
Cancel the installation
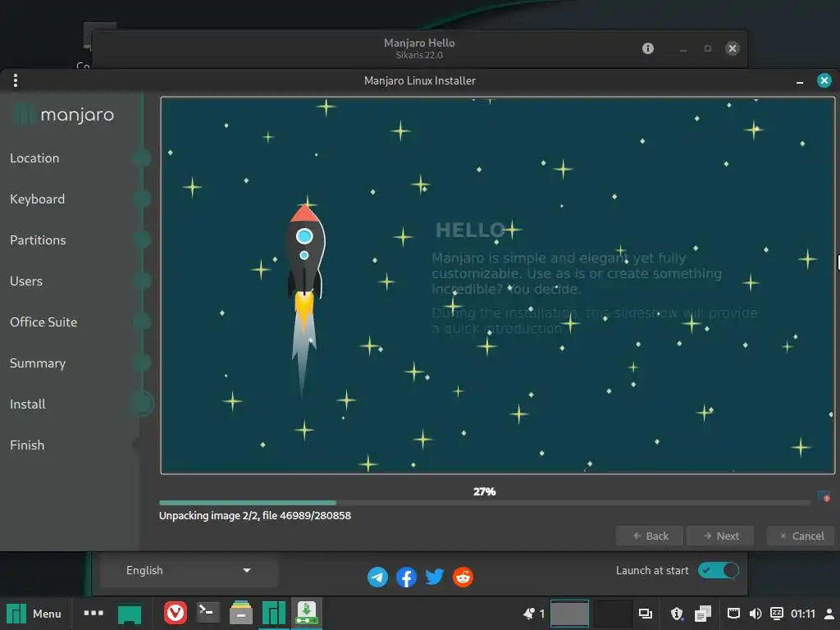pyautogui.click(x=801, y=536)
